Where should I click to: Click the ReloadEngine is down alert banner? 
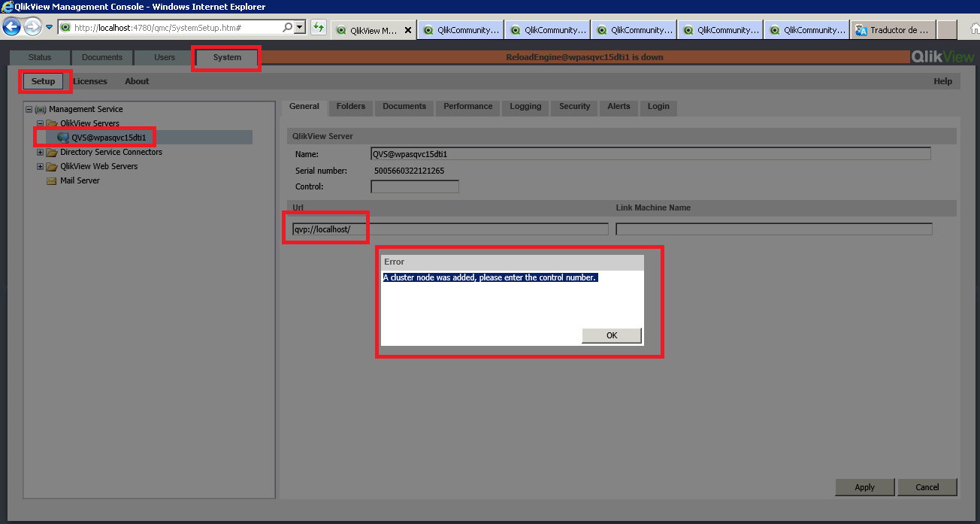[585, 57]
